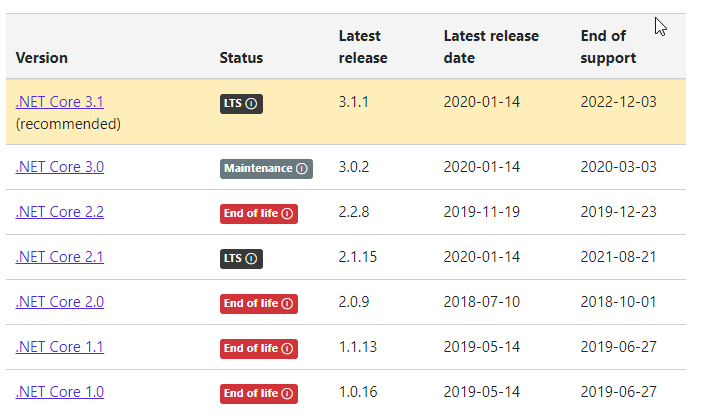Select the latest release value 1.0.16

(358, 392)
